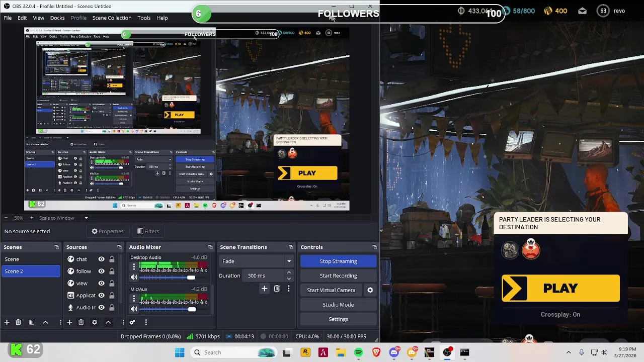Enable Studio Mode
The height and width of the screenshot is (362, 644).
(338, 305)
